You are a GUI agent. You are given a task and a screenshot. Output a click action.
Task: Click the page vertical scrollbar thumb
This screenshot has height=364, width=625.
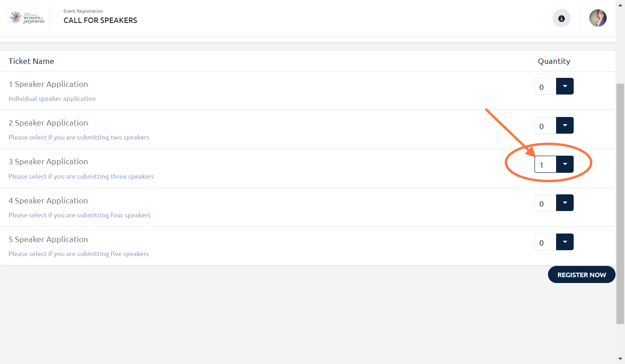pyautogui.click(x=620, y=203)
